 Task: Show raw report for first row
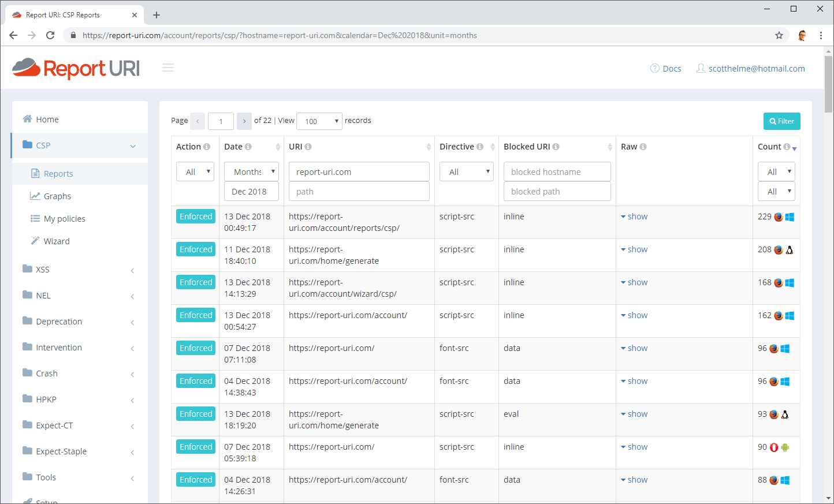coord(634,216)
